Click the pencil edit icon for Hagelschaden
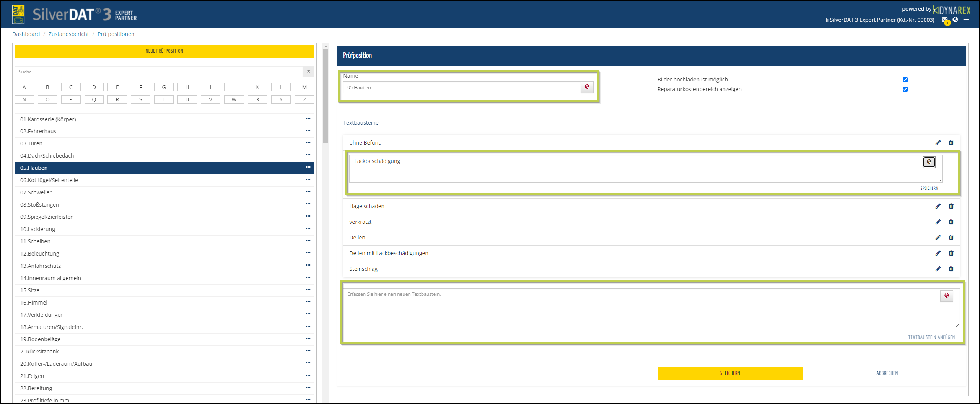The height and width of the screenshot is (404, 980). [938, 206]
